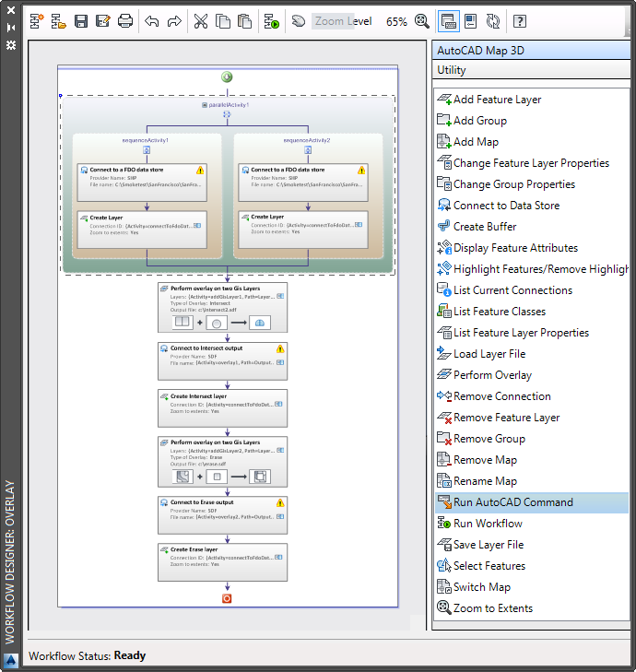The height and width of the screenshot is (672, 636).
Task: Click Zoom to Extents in the activity list
Action: (x=532, y=608)
